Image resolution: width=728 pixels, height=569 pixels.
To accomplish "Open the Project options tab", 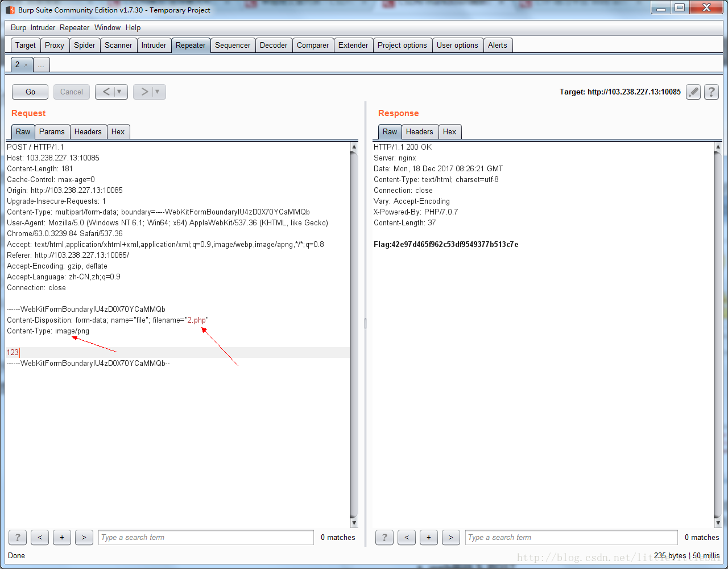I will pyautogui.click(x=402, y=45).
